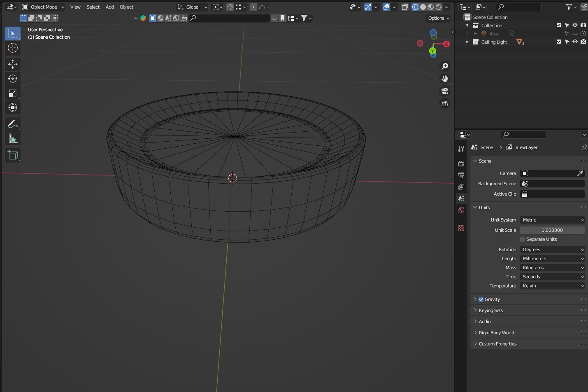Click the Camera field eyedropper icon

click(x=580, y=173)
